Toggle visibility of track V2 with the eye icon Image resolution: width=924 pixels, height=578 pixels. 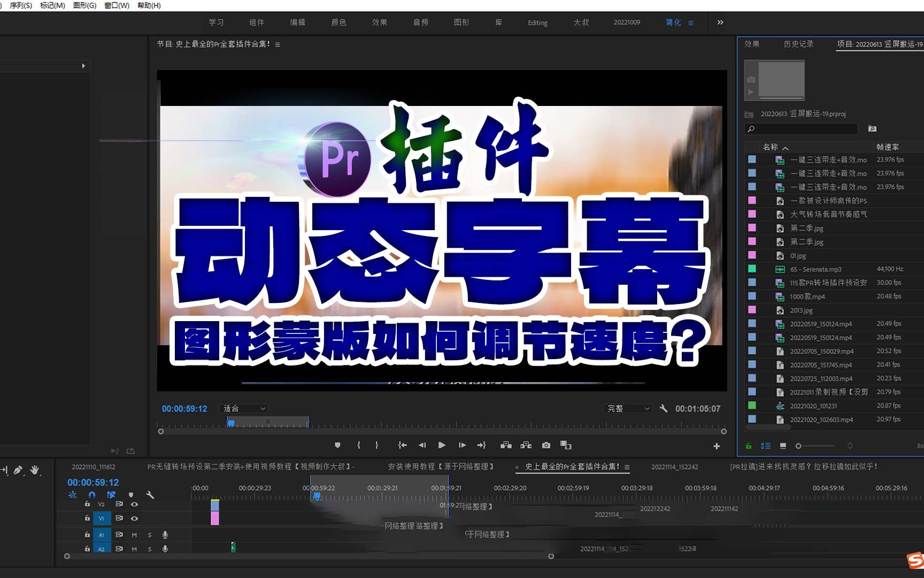[134, 504]
